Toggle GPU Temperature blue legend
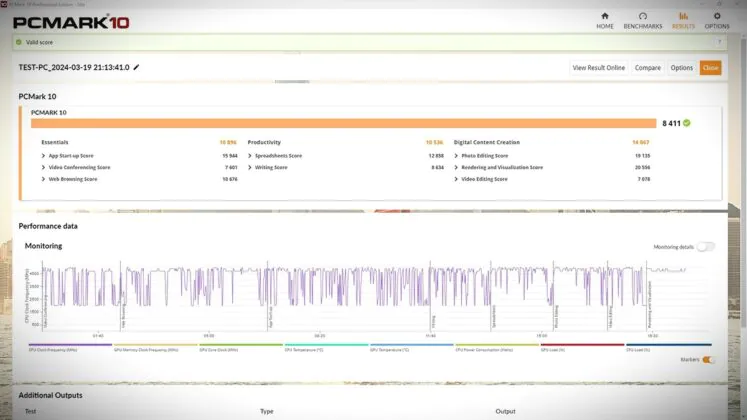Screen dimensions: 747x420 [412, 347]
